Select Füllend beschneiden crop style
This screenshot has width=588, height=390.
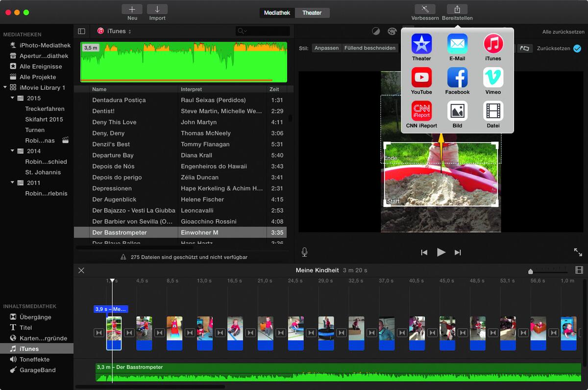pyautogui.click(x=370, y=48)
